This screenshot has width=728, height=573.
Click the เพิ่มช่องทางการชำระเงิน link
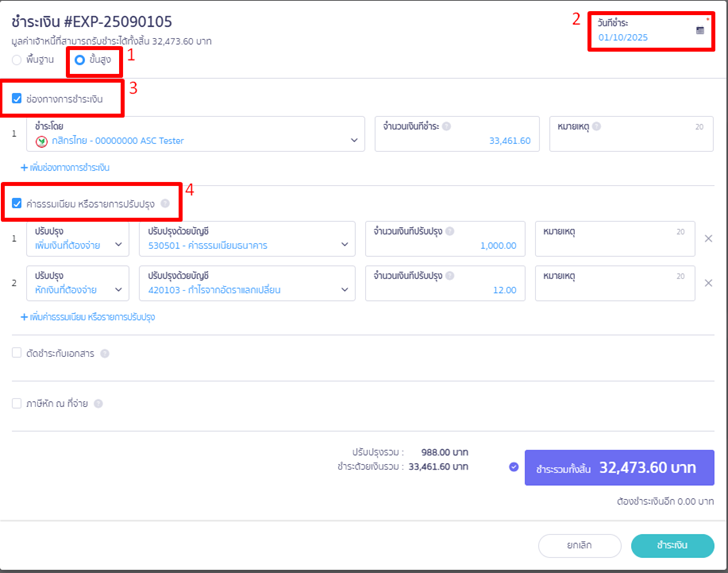point(65,167)
